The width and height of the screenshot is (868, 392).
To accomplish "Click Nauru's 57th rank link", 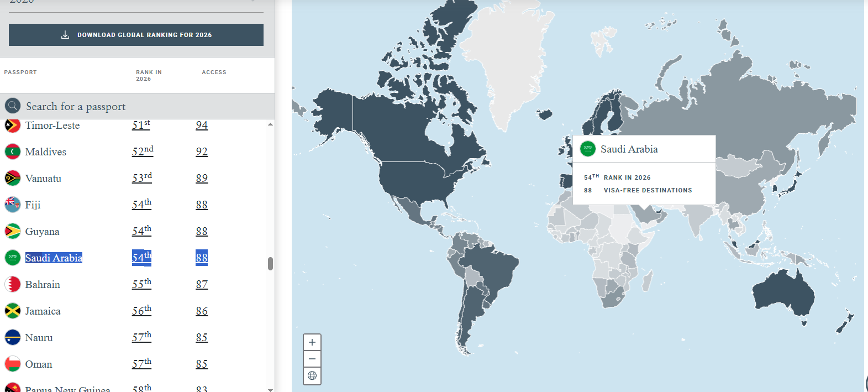I will 141,338.
